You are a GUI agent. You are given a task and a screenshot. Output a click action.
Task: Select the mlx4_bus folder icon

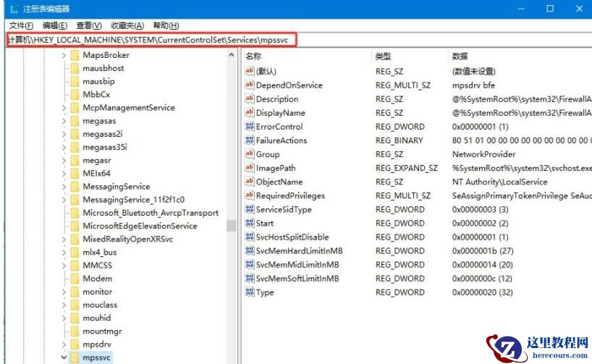[75, 253]
